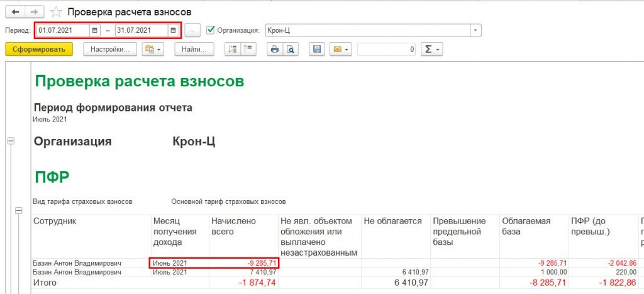Save report using the floppy disk icon

pyautogui.click(x=317, y=49)
